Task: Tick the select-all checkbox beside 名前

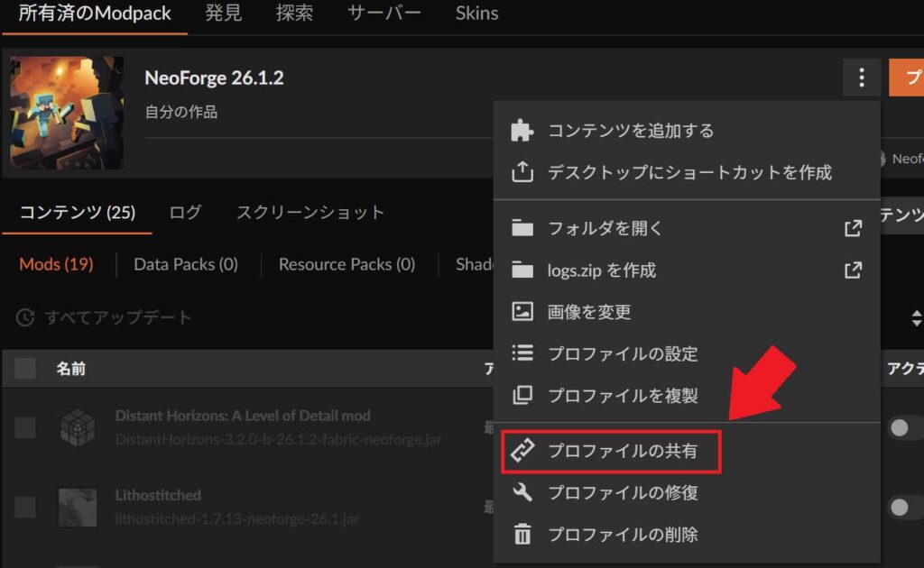Action: [x=25, y=369]
